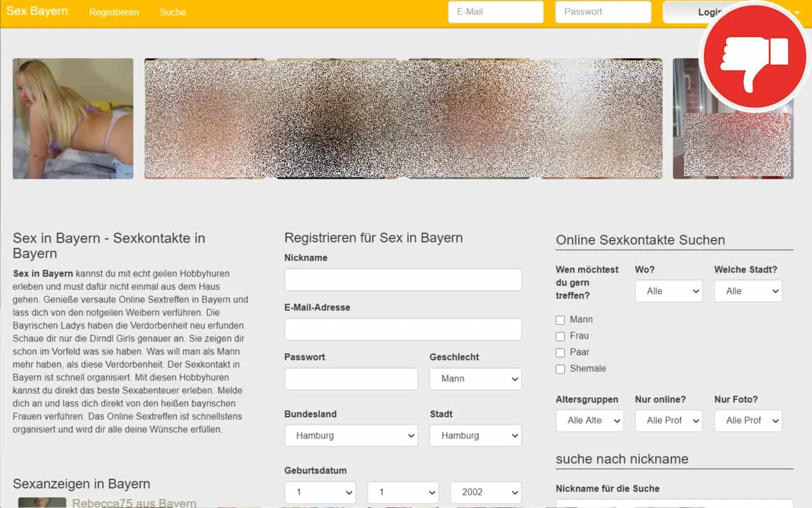
Task: Open the Rebecca75 aus Bayern listing link
Action: [134, 502]
